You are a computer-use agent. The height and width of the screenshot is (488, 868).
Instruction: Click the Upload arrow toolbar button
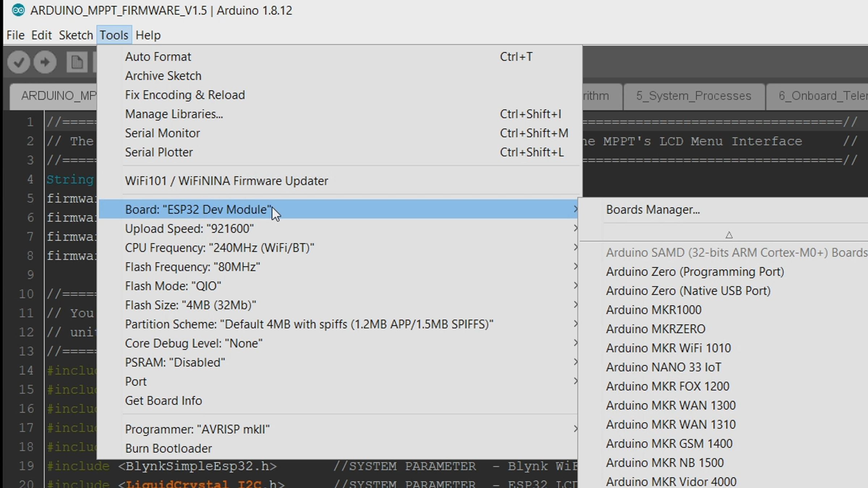click(45, 62)
